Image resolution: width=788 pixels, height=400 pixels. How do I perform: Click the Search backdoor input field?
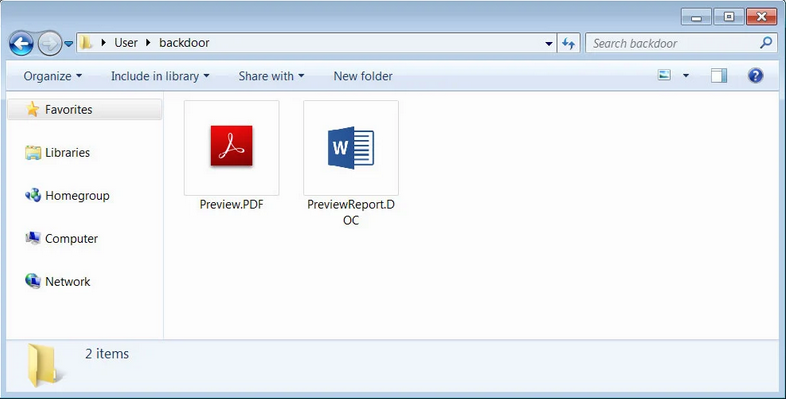point(670,44)
